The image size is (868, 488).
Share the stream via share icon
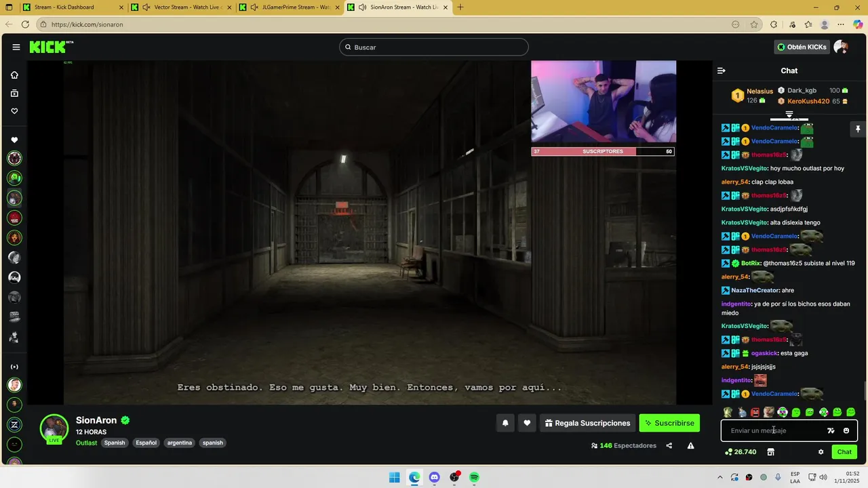point(669,445)
